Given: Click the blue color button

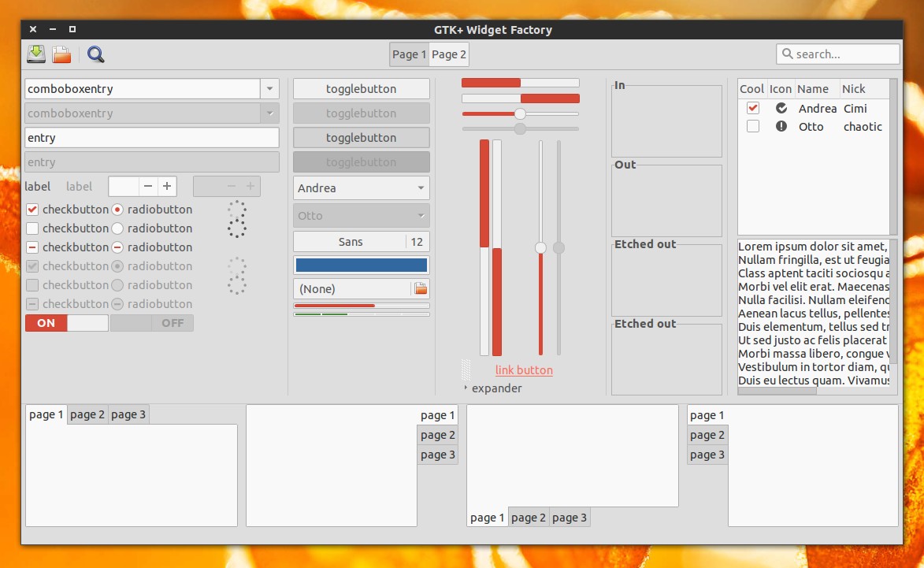Looking at the screenshot, I should pos(360,265).
